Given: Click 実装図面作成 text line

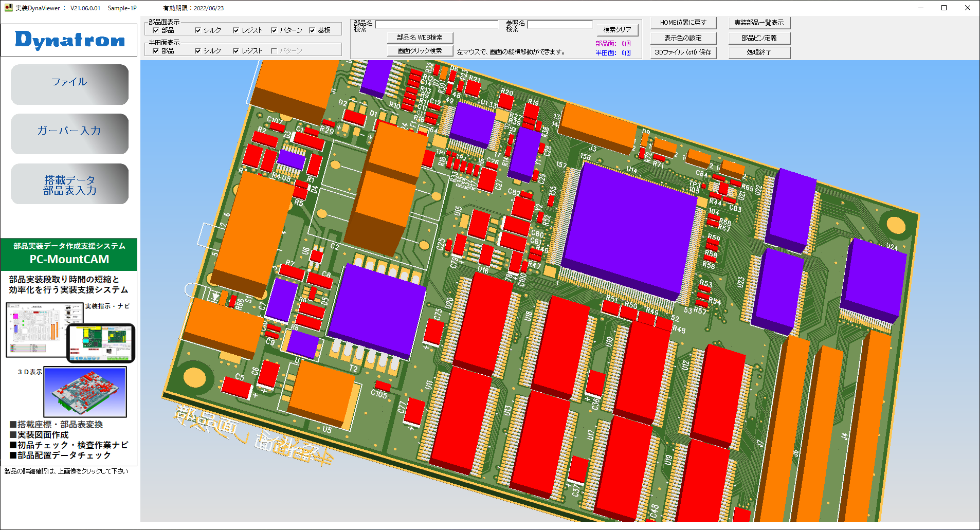Looking at the screenshot, I should [39, 435].
